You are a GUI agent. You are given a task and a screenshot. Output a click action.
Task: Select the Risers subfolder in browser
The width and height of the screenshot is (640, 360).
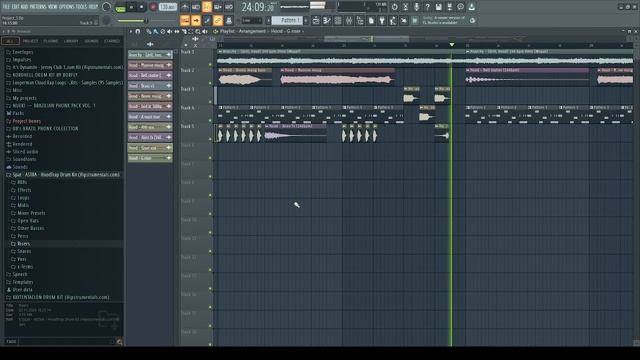click(x=24, y=244)
